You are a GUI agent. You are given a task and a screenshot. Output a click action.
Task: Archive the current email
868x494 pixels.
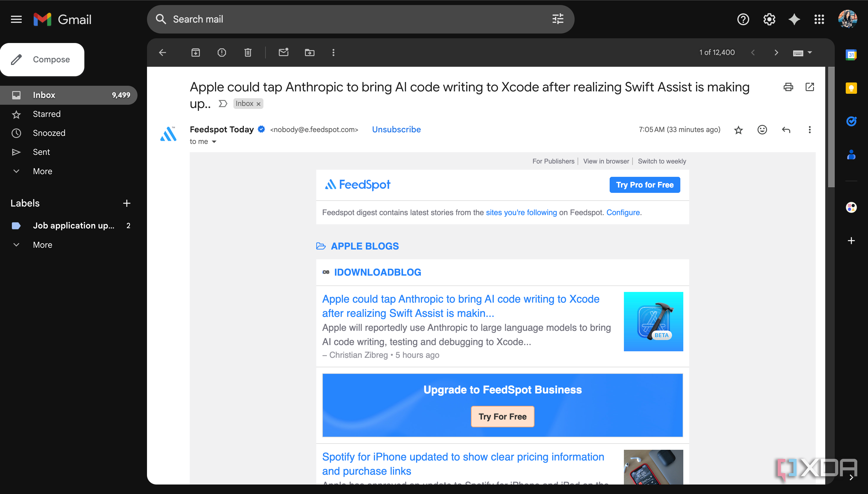pyautogui.click(x=195, y=53)
